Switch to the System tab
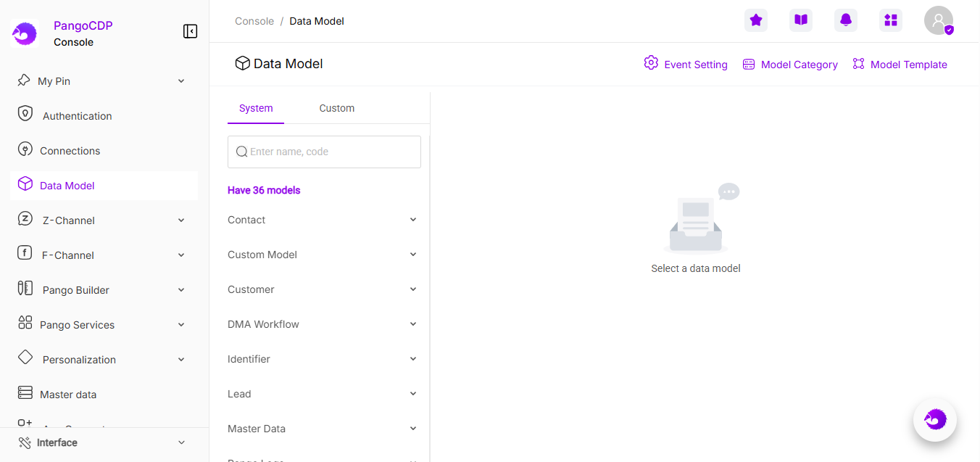The width and height of the screenshot is (980, 462). [x=256, y=108]
